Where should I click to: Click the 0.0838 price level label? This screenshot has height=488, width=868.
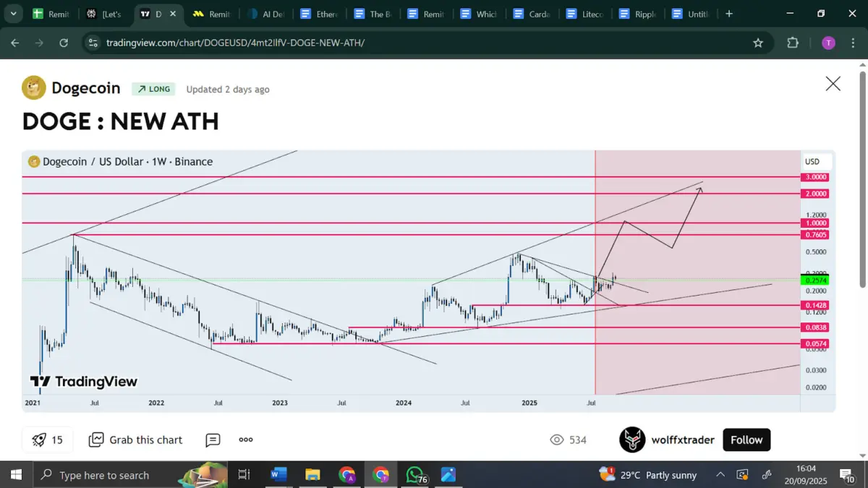pyautogui.click(x=815, y=328)
